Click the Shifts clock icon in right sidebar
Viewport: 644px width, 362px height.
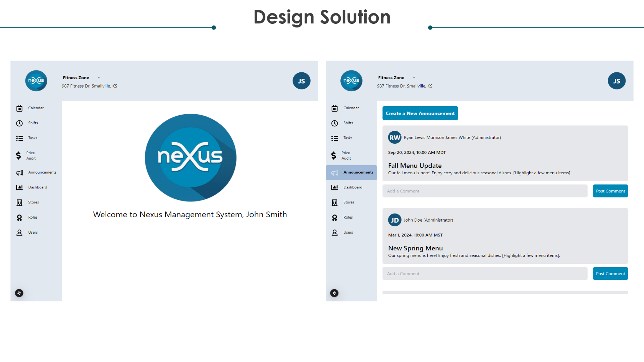point(334,123)
